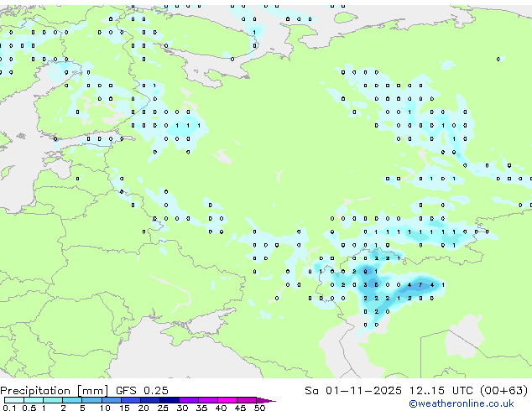Click the date 'Sa 01-11-2025' text
The width and height of the screenshot is (532, 411).
pos(353,391)
